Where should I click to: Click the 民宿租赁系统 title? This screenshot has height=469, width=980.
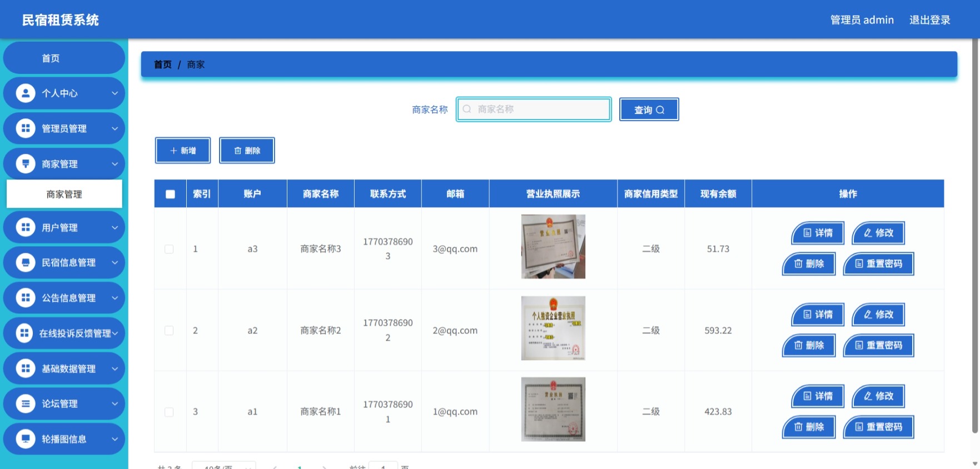click(x=61, y=20)
